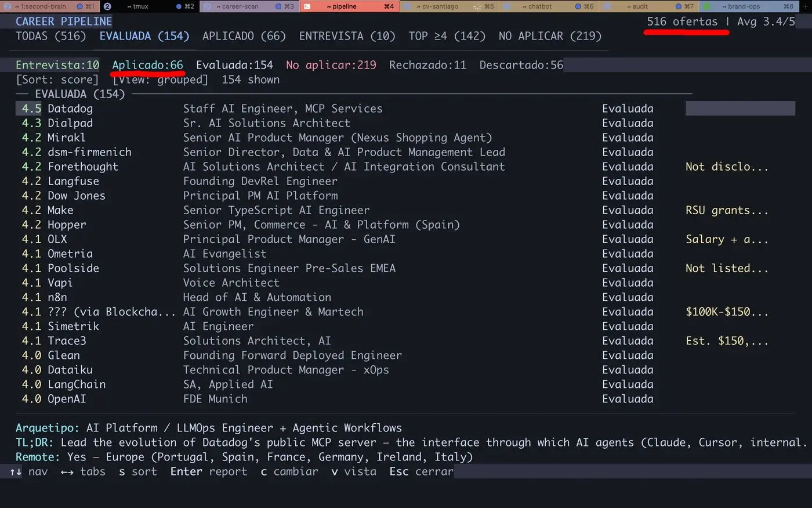Toggle the No aplicar:219 filter

pos(331,64)
